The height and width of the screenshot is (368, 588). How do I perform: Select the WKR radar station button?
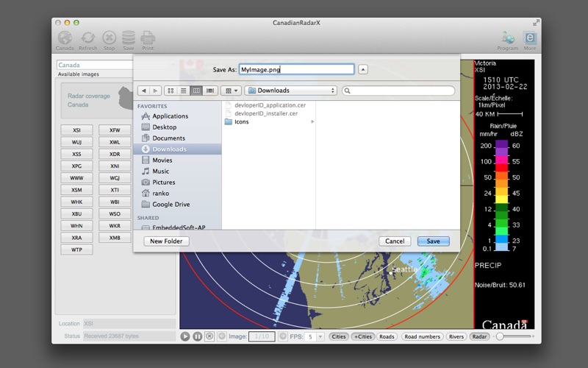pyautogui.click(x=115, y=226)
